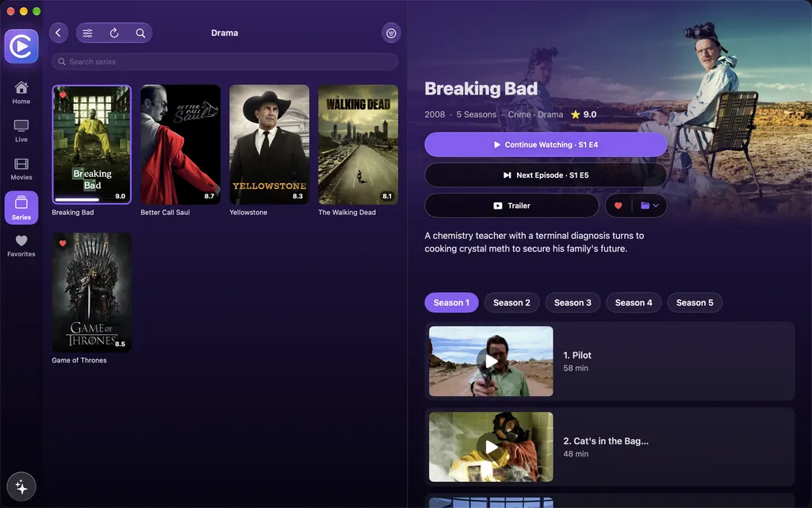Select the Yellowstone poster
This screenshot has width=812, height=508.
(x=270, y=144)
